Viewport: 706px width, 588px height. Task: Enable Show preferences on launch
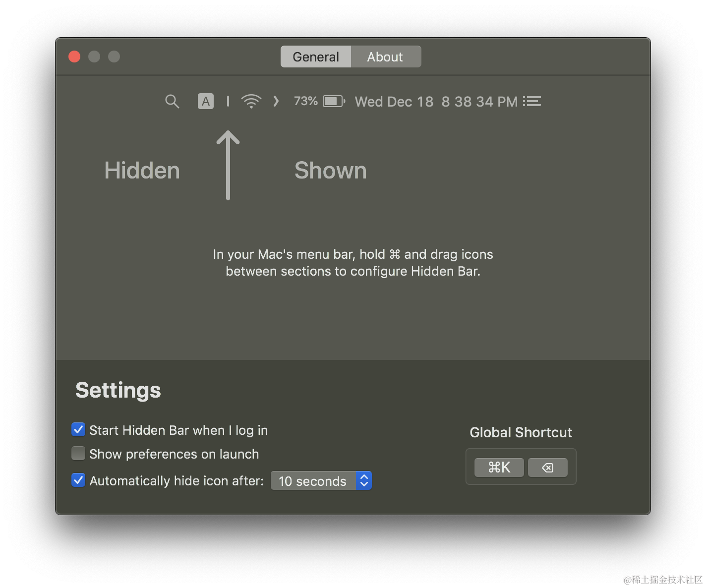tap(78, 453)
